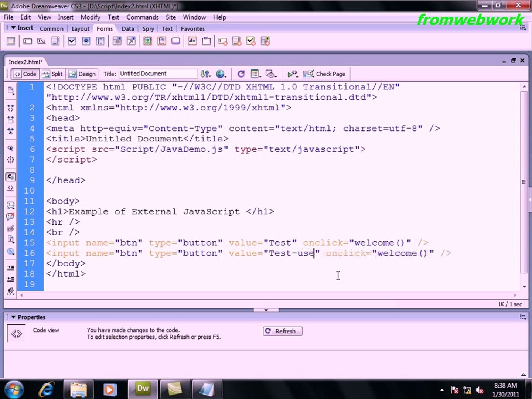The image size is (532, 399).
Task: Collapse the Insert panel triangle
Action: pyautogui.click(x=13, y=28)
